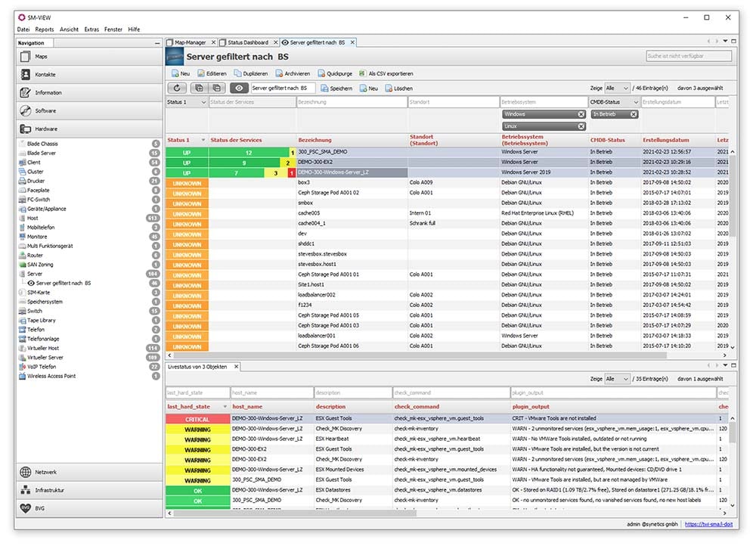Open the Datei menu
Screen dimensions: 756x546
point(23,29)
